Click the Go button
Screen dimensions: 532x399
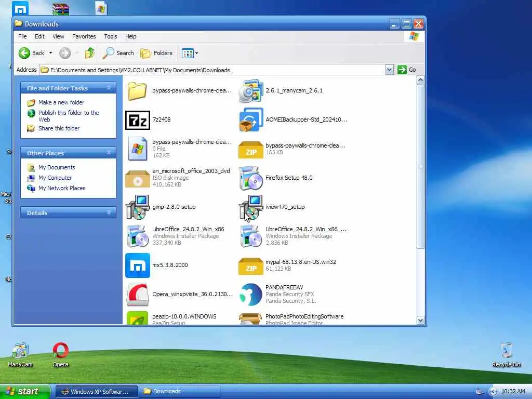(x=407, y=70)
